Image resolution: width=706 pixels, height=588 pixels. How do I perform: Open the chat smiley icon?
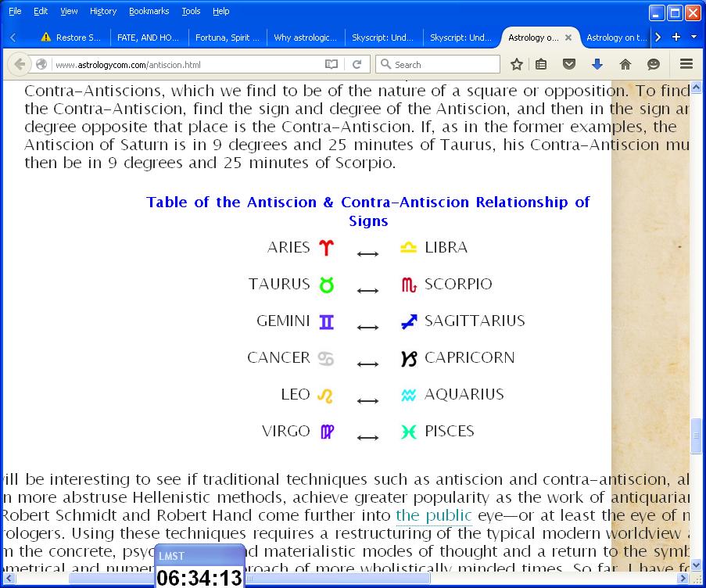654,64
